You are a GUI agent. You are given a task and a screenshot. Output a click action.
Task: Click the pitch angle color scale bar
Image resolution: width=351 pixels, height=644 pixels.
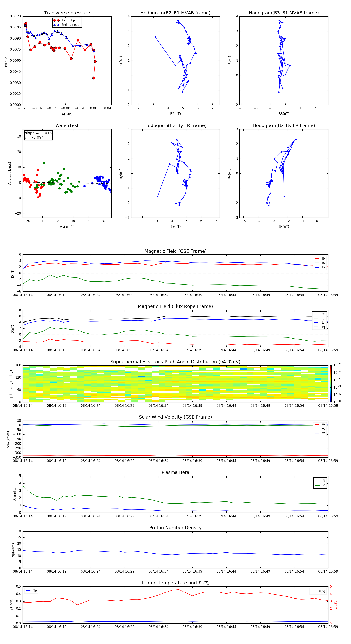(x=331, y=383)
